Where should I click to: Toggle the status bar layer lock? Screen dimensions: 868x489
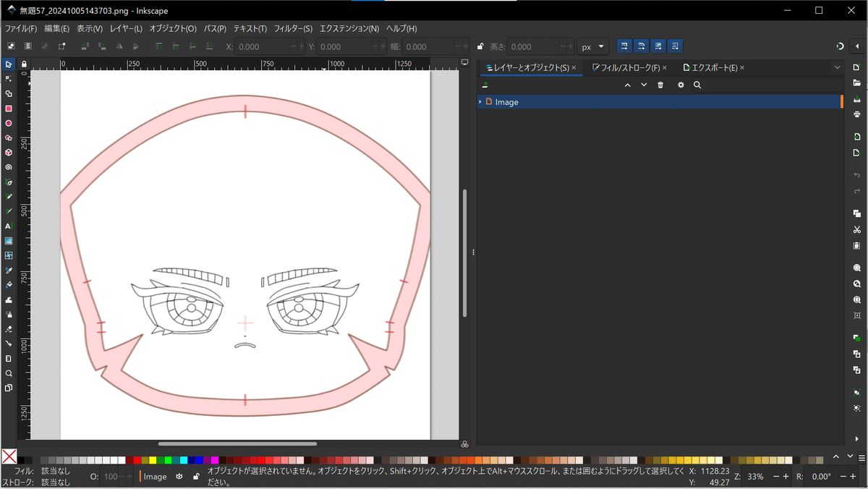click(x=195, y=477)
